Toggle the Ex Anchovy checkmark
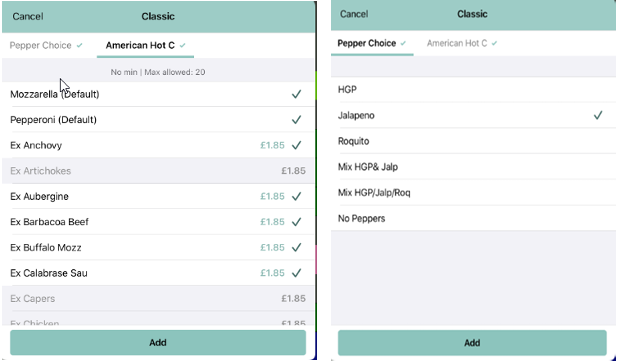Screen dimensions: 621x361 [296, 145]
